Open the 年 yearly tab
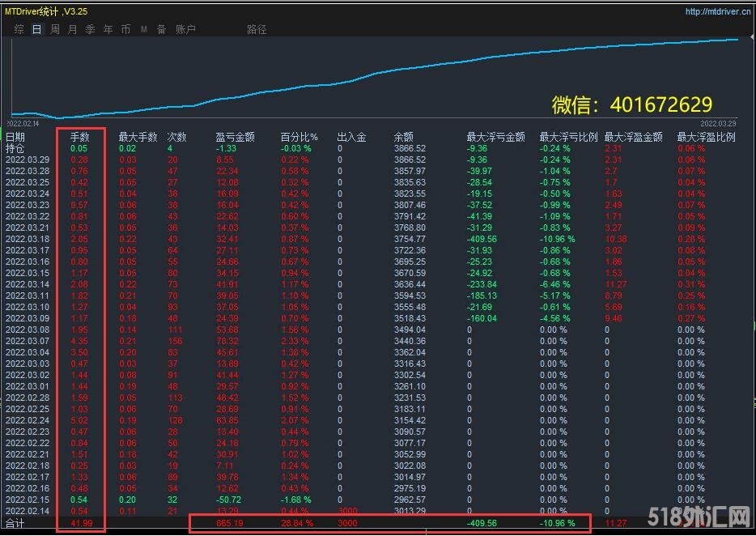This screenshot has width=756, height=536. [x=108, y=29]
